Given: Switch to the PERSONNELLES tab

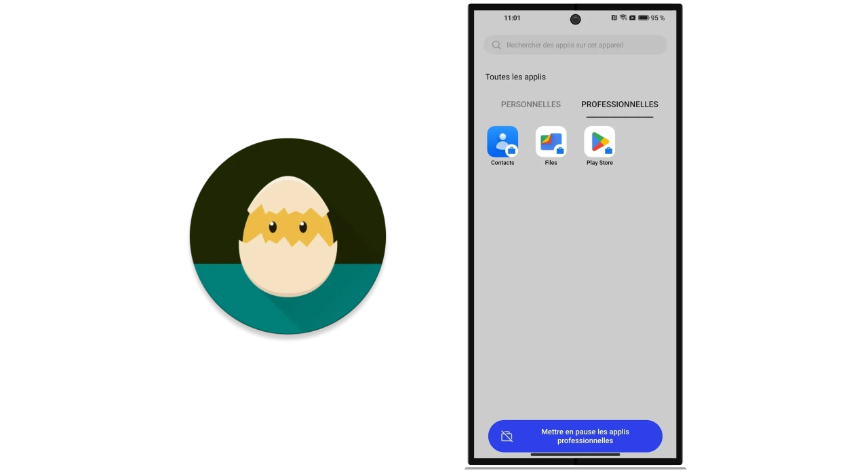Looking at the screenshot, I should point(530,105).
